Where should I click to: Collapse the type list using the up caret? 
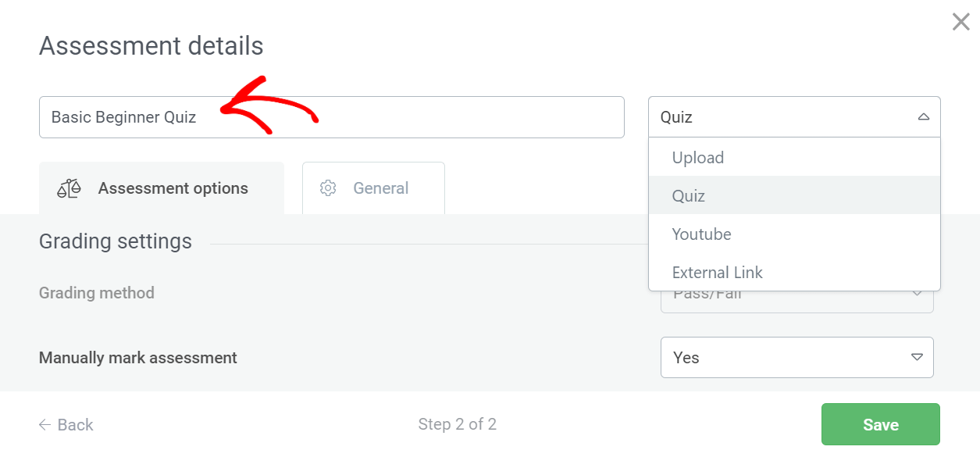[923, 117]
